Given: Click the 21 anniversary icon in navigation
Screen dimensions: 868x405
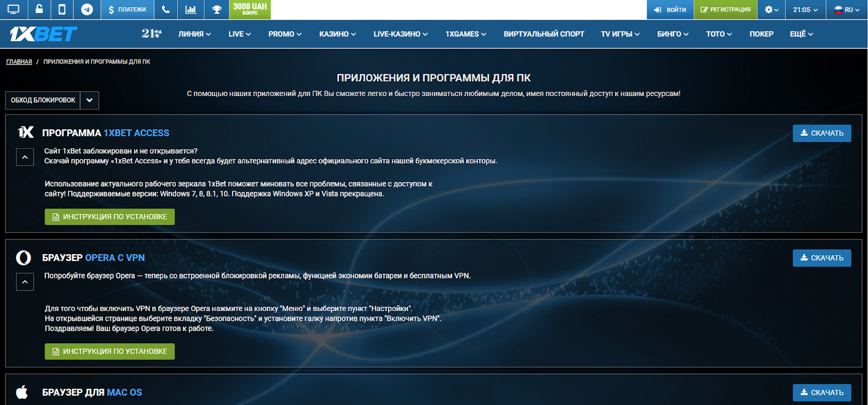Looking at the screenshot, I should [x=151, y=34].
